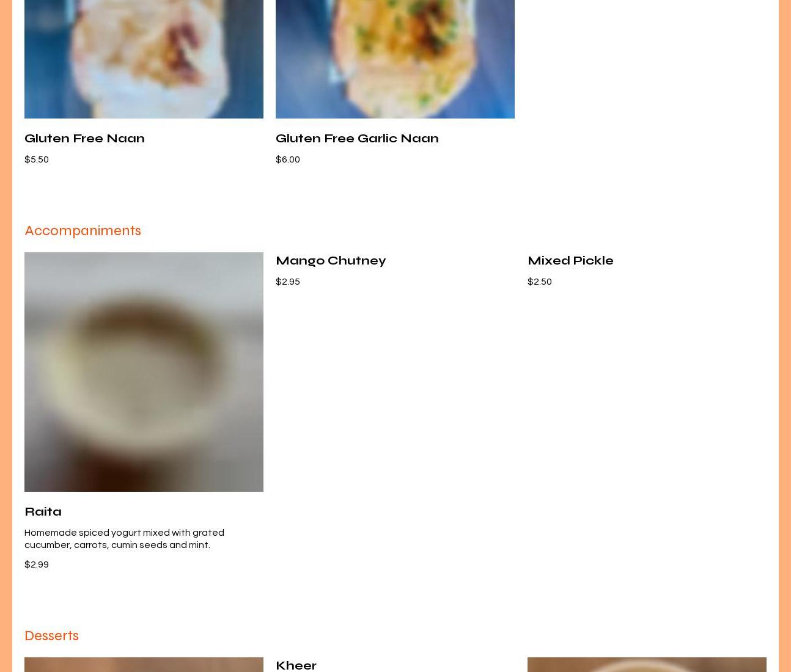791x672 pixels.
Task: Select the Gluten Free Garlic Naan title
Action: [357, 138]
